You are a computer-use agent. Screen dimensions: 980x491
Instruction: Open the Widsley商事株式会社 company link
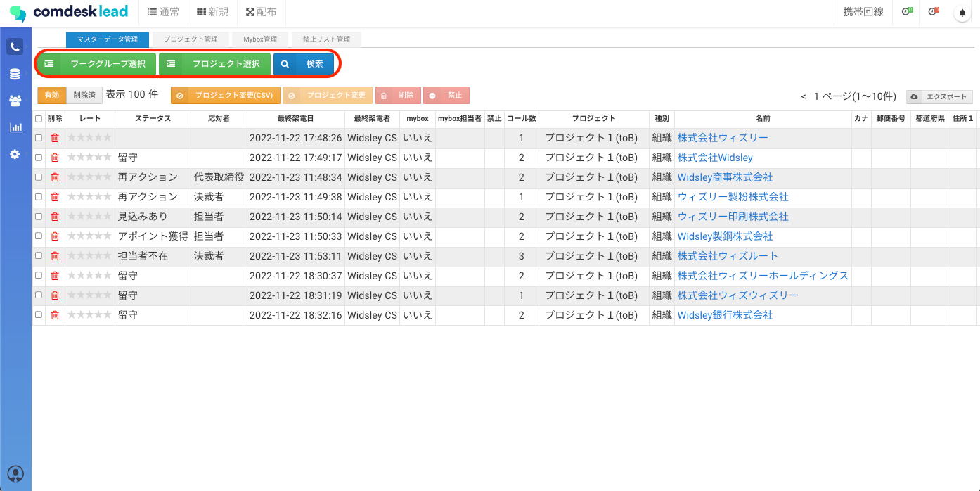726,177
